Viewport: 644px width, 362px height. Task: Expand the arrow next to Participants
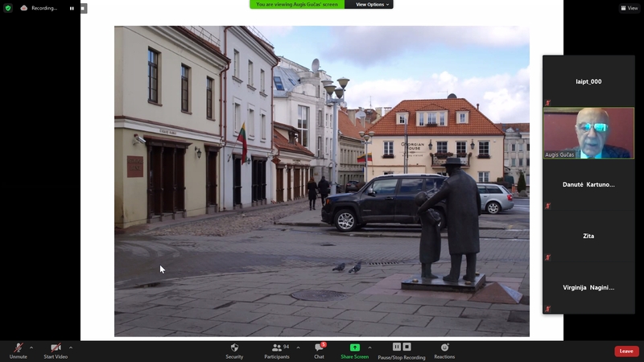298,348
